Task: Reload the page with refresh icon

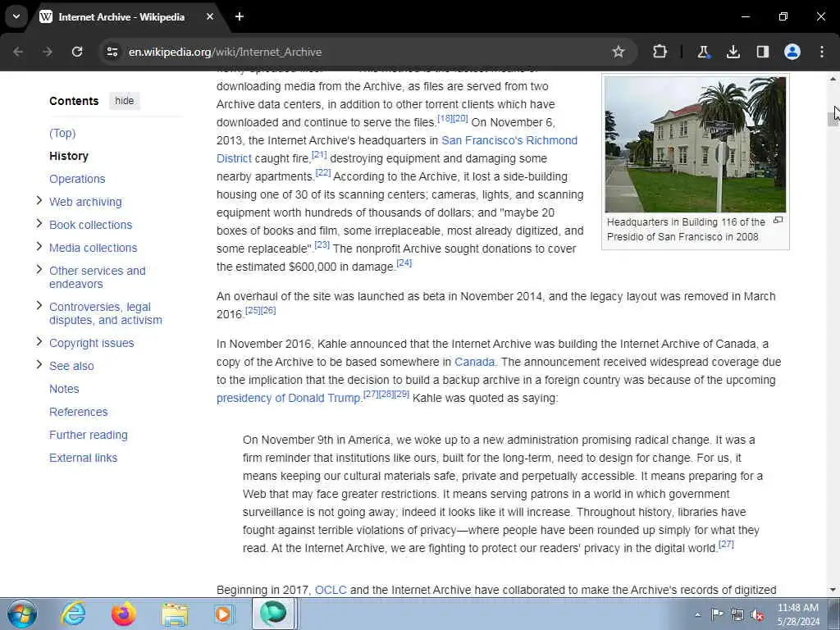Action: tap(77, 52)
